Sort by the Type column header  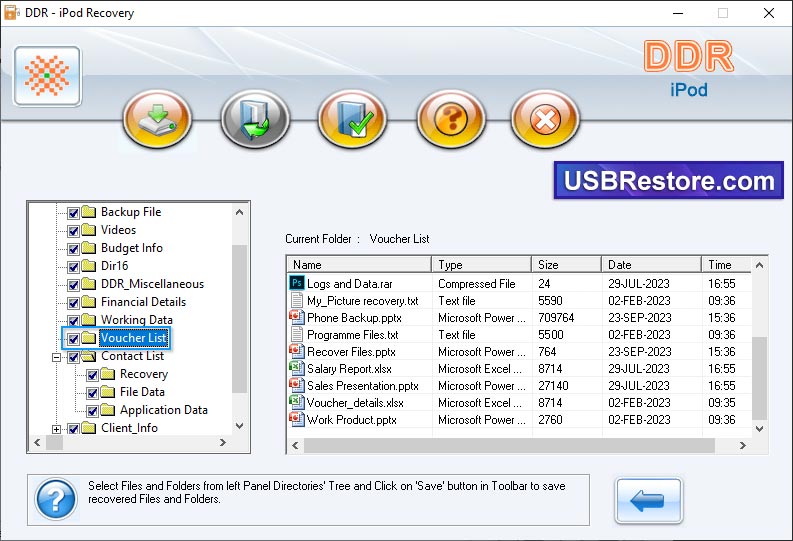pyautogui.click(x=481, y=264)
